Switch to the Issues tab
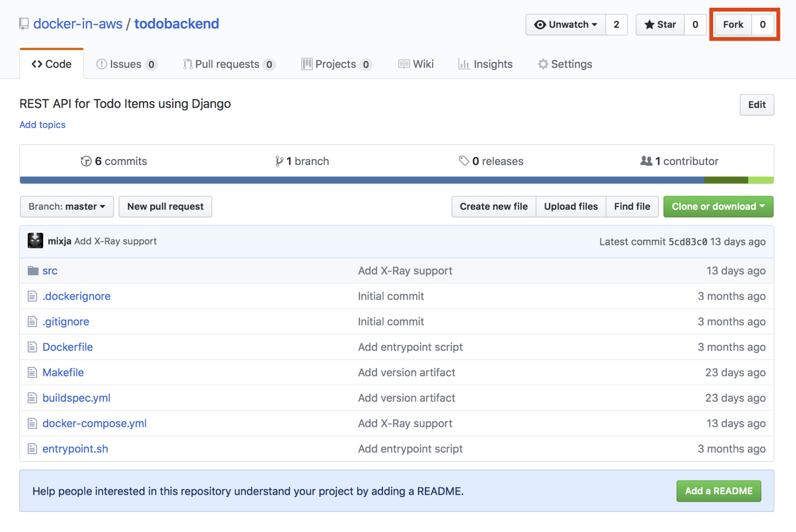The image size is (796, 532). point(127,64)
